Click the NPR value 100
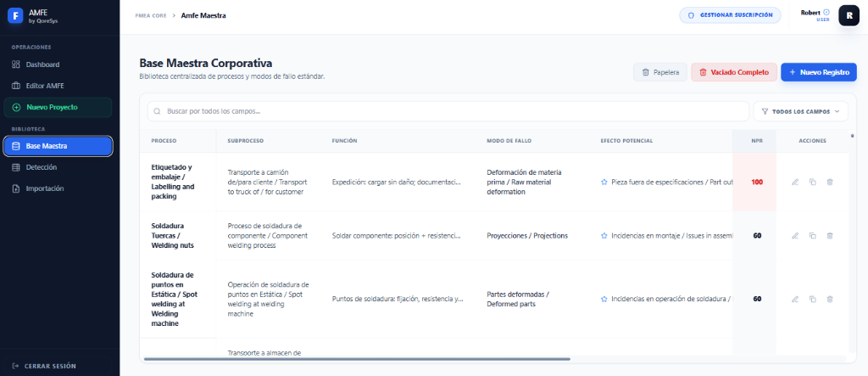868x376 pixels. click(x=757, y=182)
